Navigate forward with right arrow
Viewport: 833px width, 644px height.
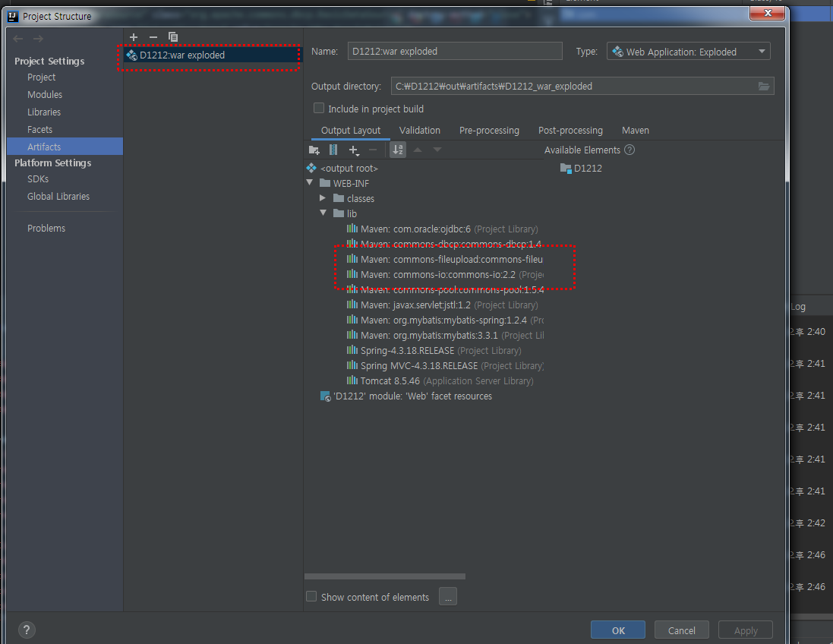point(38,39)
